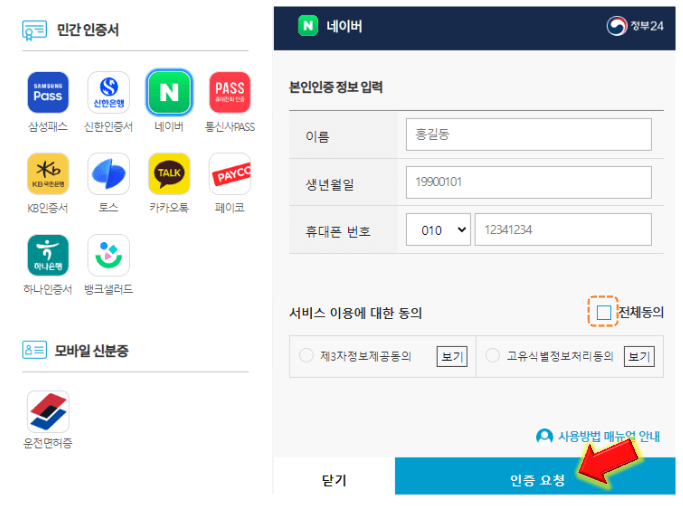Image resolution: width=683 pixels, height=506 pixels.
Task: Check the 전체동의 checkbox
Action: pos(603,312)
